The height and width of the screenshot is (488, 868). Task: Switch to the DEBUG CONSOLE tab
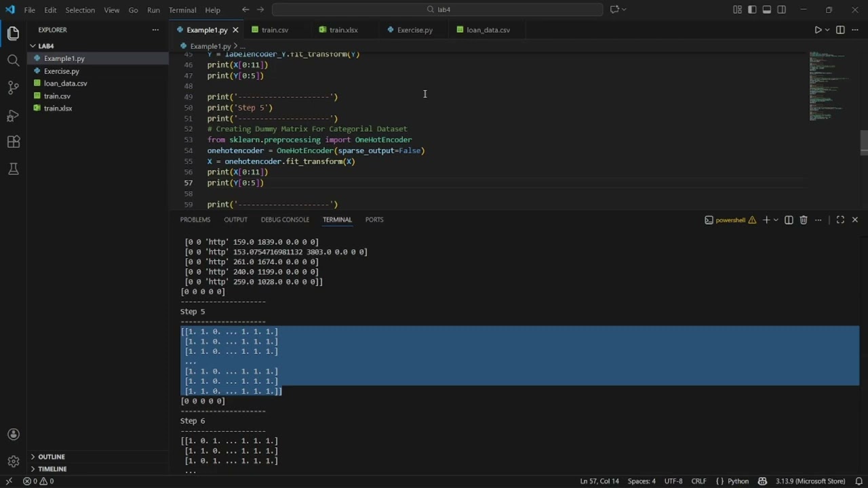(285, 220)
